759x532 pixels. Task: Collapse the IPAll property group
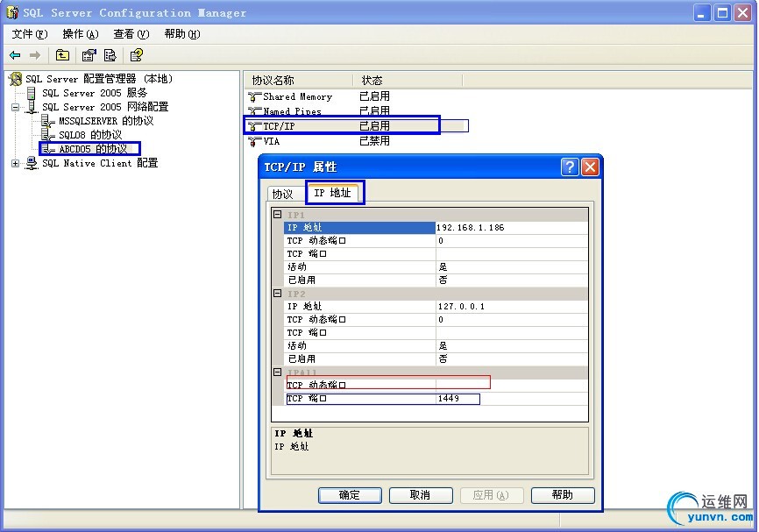point(277,372)
